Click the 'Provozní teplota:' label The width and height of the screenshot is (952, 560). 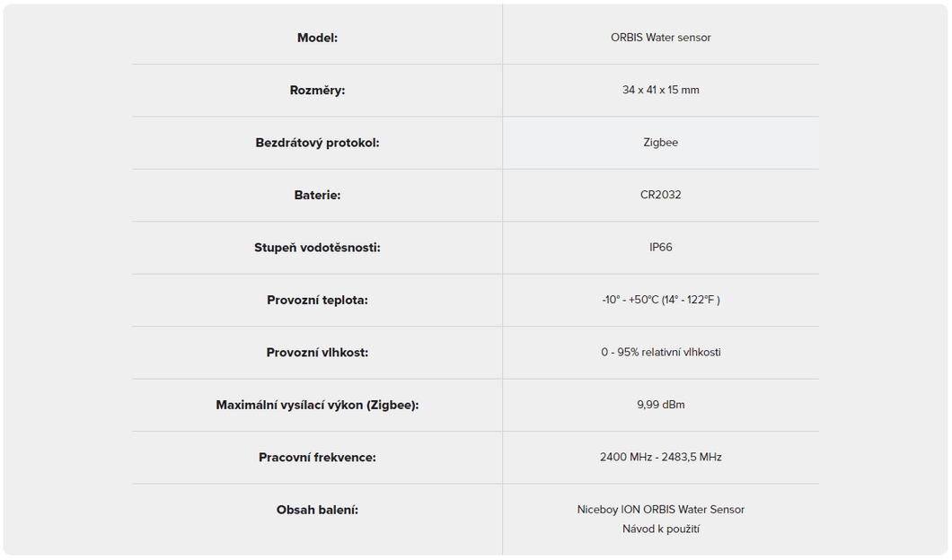click(x=317, y=300)
